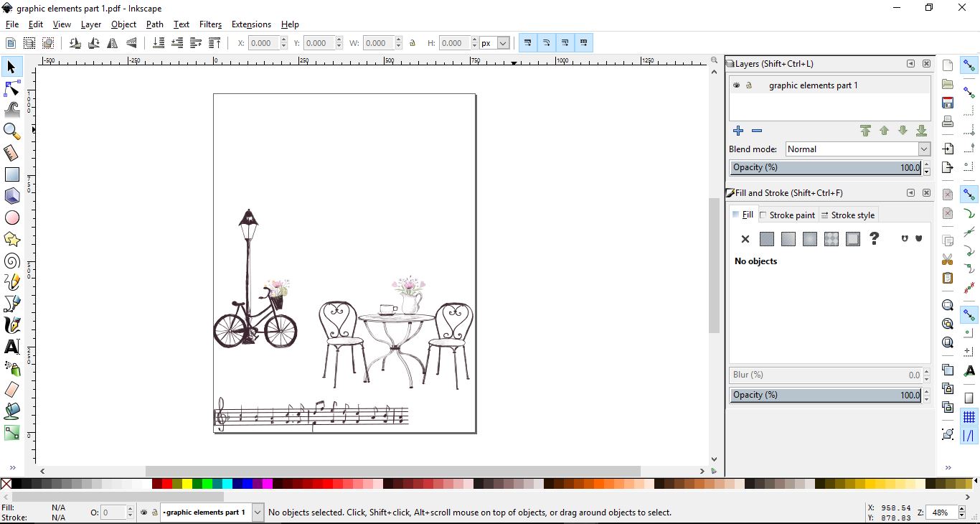Viewport: 980px width, 524px height.
Task: Pick the Eraser tool
Action: click(11, 390)
